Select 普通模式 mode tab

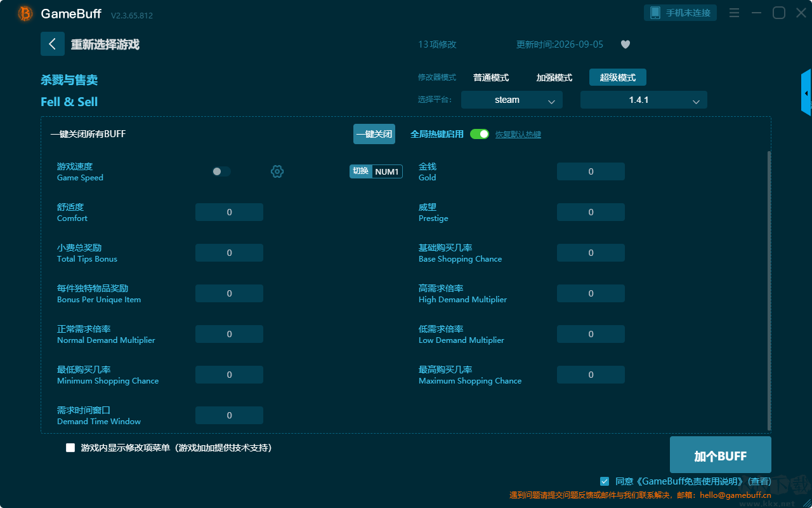point(491,77)
